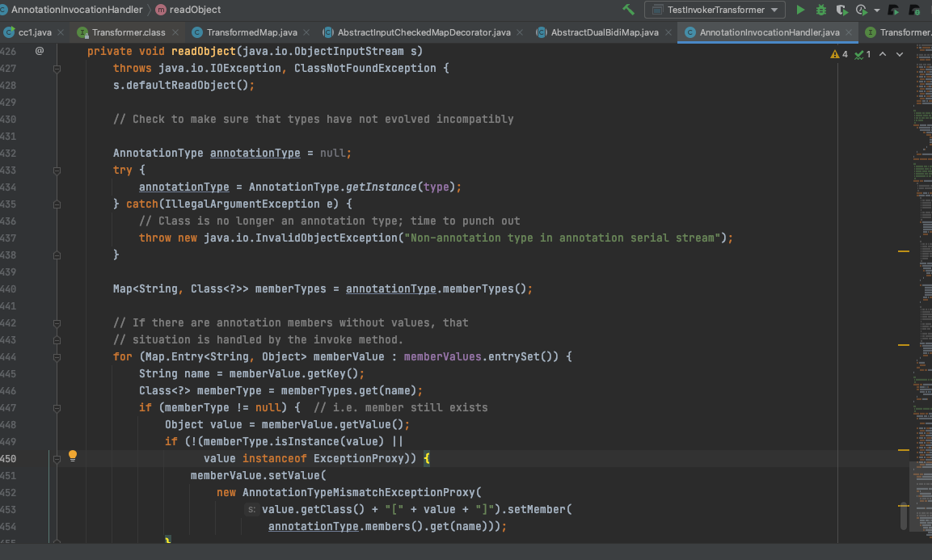Close the AnnotationInvocationHandler.java tab
The image size is (932, 560).
click(x=849, y=32)
